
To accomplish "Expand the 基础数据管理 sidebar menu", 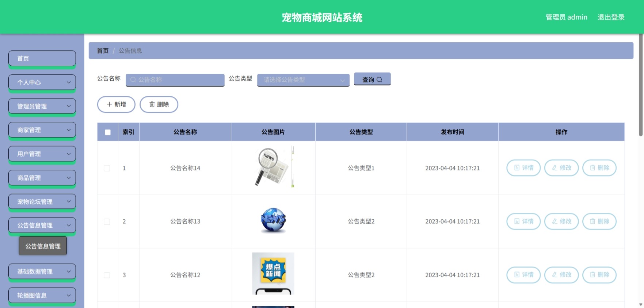I will 42,272.
